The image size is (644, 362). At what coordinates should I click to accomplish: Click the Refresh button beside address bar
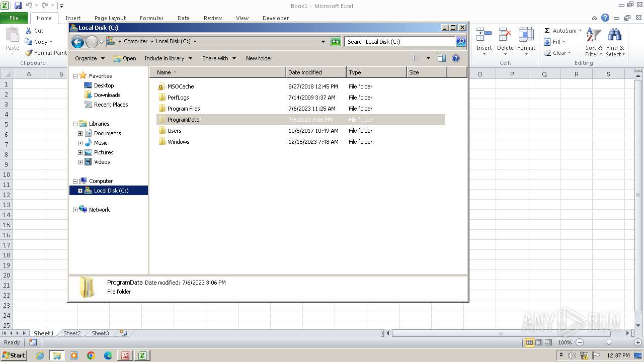(x=336, y=42)
